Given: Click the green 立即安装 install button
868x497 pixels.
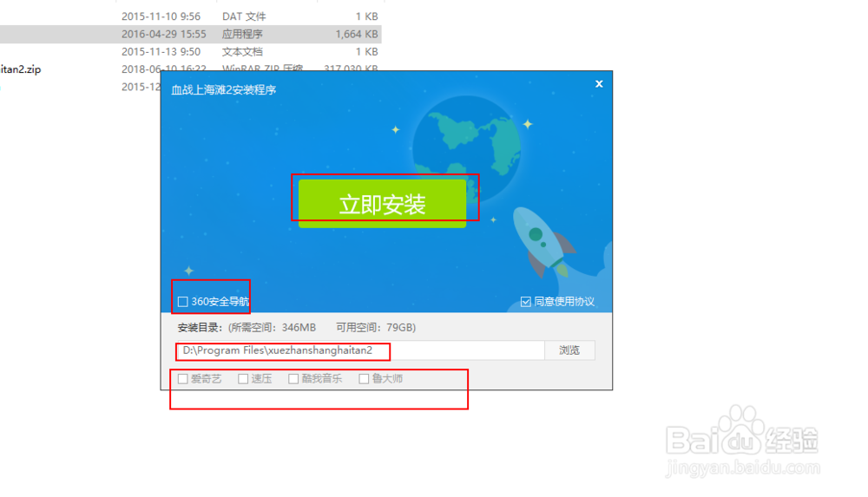Looking at the screenshot, I should point(382,203).
